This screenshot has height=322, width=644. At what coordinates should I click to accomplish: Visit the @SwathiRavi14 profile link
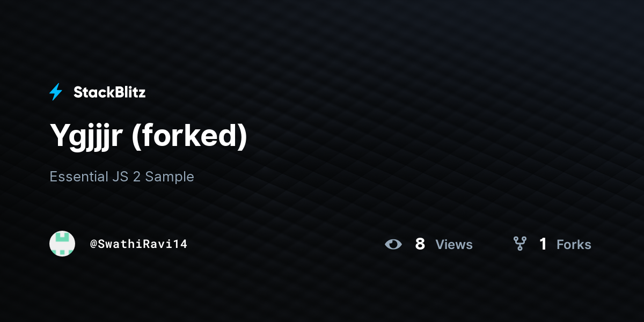pos(138,244)
